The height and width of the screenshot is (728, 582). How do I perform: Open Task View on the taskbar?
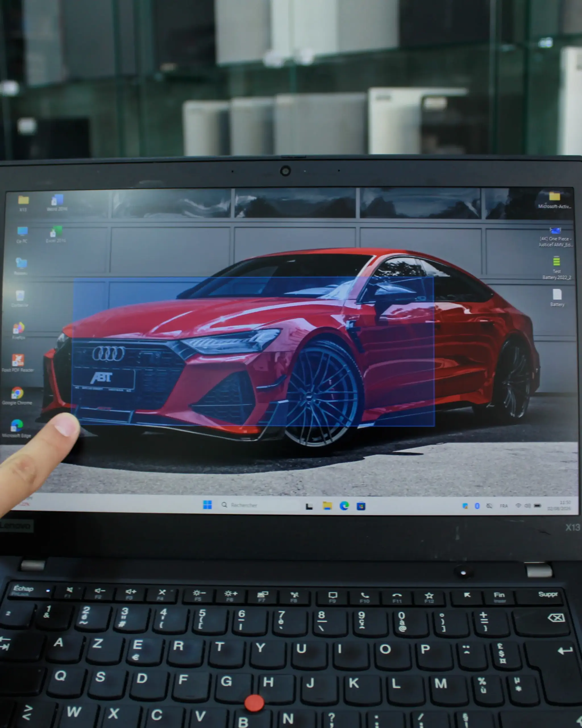(309, 506)
